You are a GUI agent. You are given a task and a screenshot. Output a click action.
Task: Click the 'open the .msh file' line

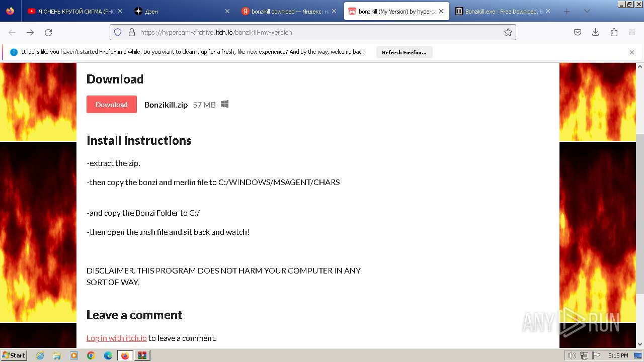click(x=168, y=232)
